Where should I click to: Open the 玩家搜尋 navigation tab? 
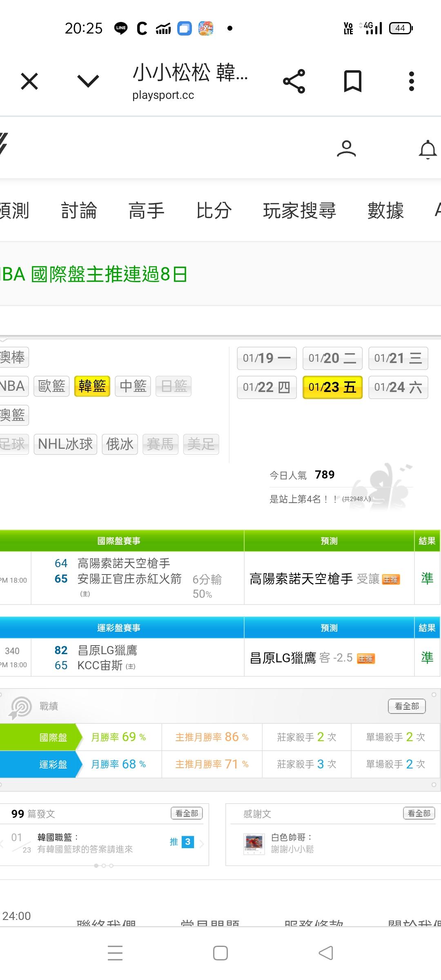point(299,211)
